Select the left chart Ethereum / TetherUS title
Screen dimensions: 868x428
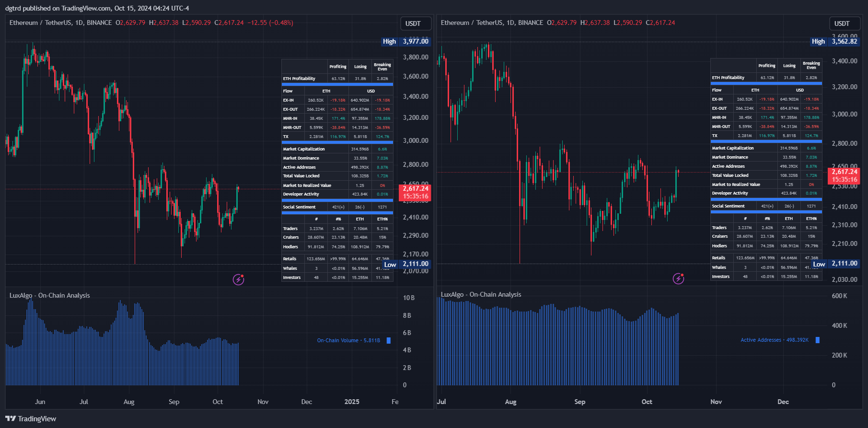click(60, 23)
